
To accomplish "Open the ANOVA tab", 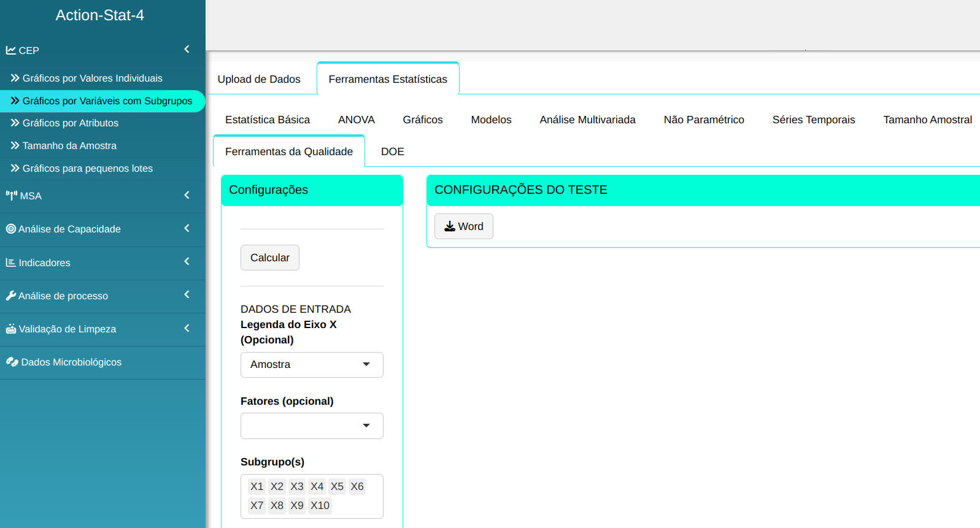I will click(x=356, y=120).
